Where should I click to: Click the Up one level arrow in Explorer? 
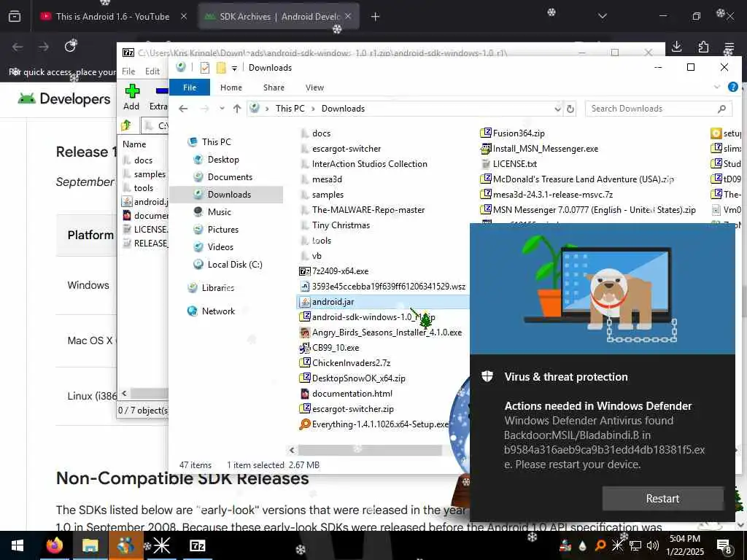(x=237, y=109)
